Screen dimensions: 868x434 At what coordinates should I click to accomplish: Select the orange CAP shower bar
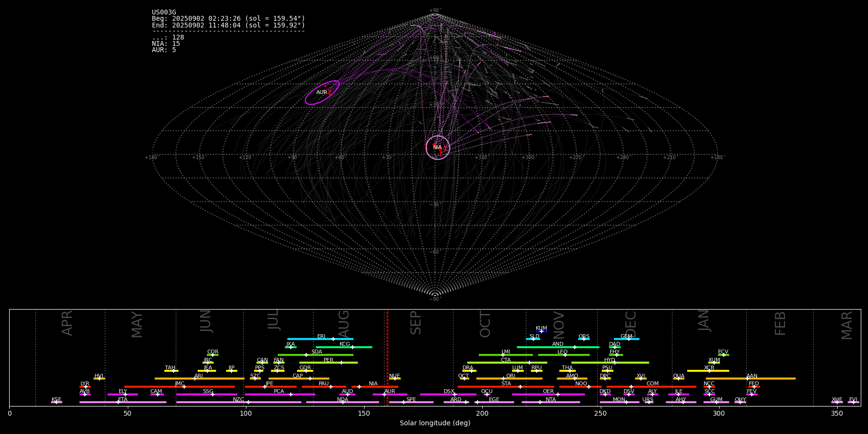click(299, 379)
